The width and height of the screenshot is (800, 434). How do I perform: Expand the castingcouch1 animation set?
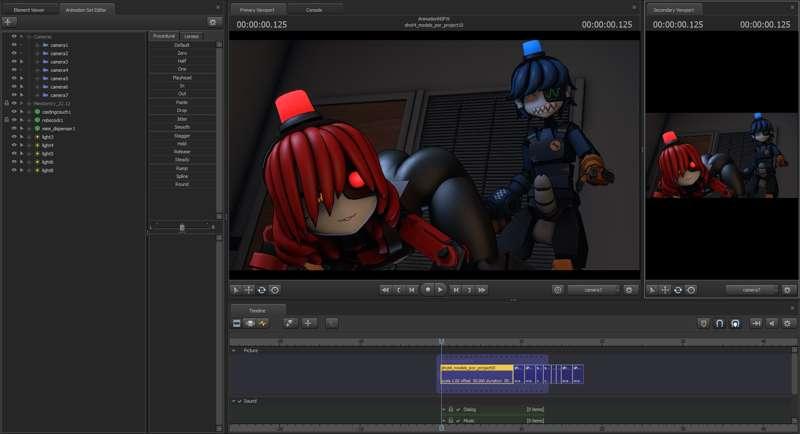coord(29,112)
